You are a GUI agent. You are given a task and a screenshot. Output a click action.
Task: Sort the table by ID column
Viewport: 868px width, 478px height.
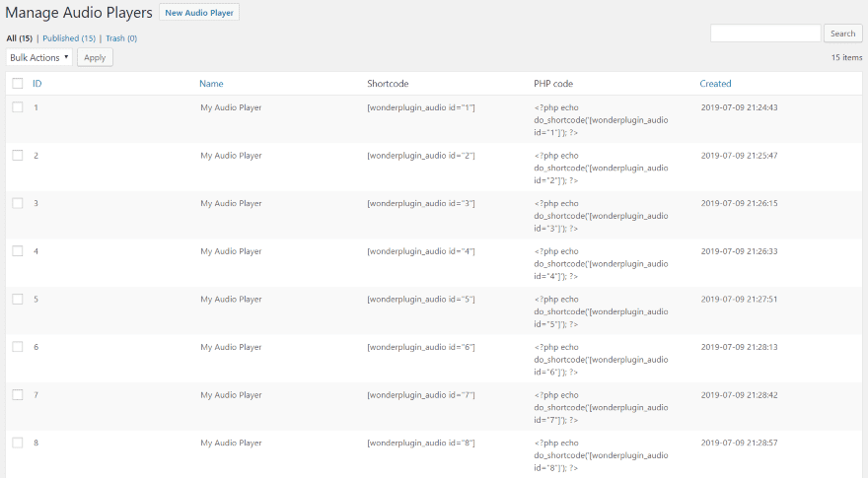click(x=37, y=84)
